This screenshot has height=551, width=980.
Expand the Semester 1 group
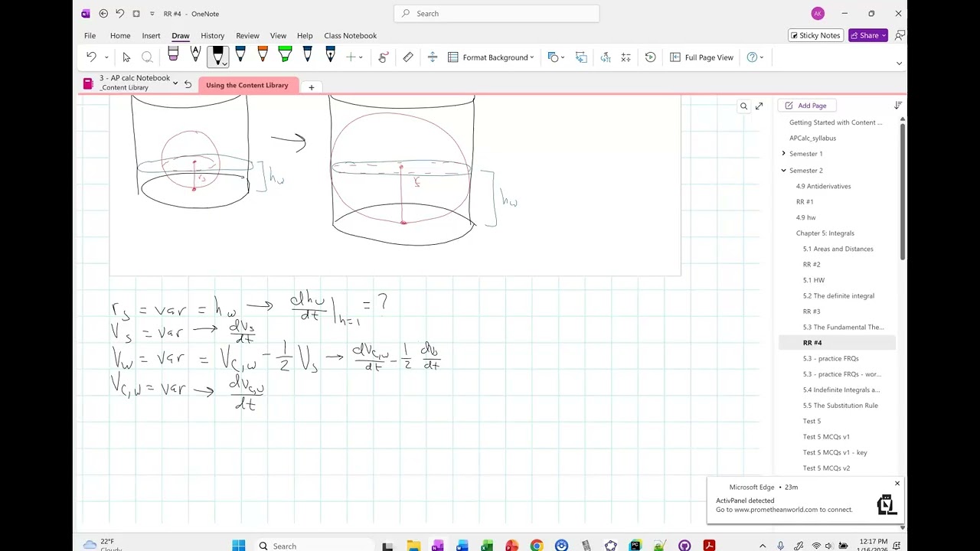click(x=783, y=154)
